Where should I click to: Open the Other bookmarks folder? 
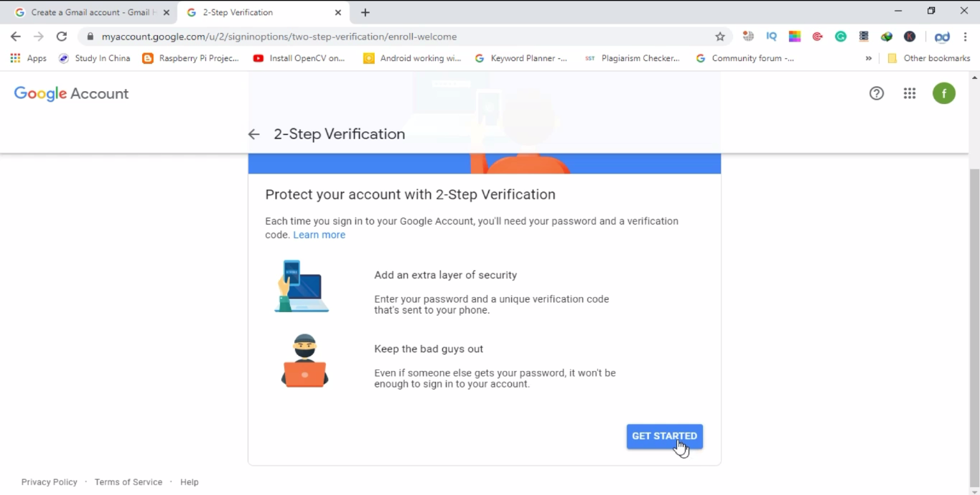tap(929, 58)
